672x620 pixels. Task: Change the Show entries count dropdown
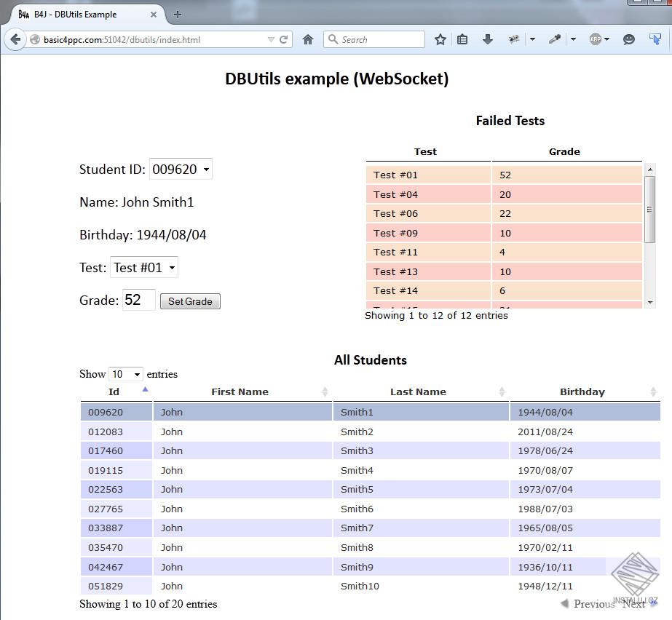click(125, 374)
